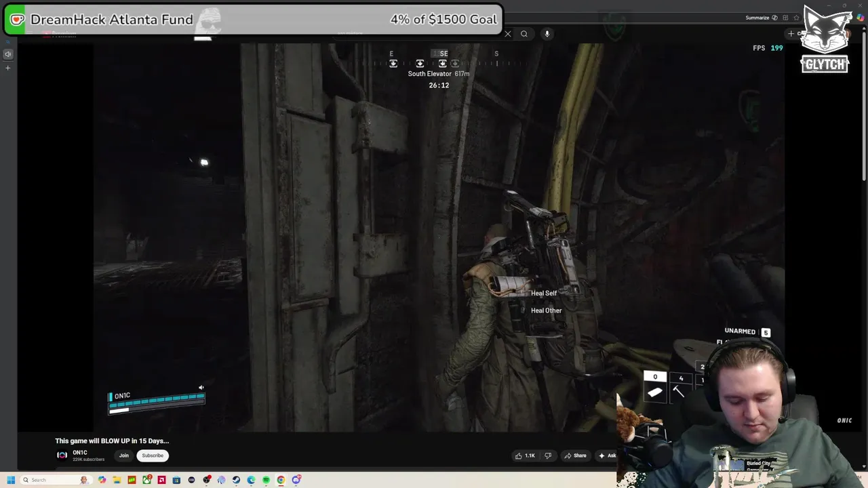Click the 26:12 match timer
Viewport: 868px width, 488px height.
coord(439,85)
